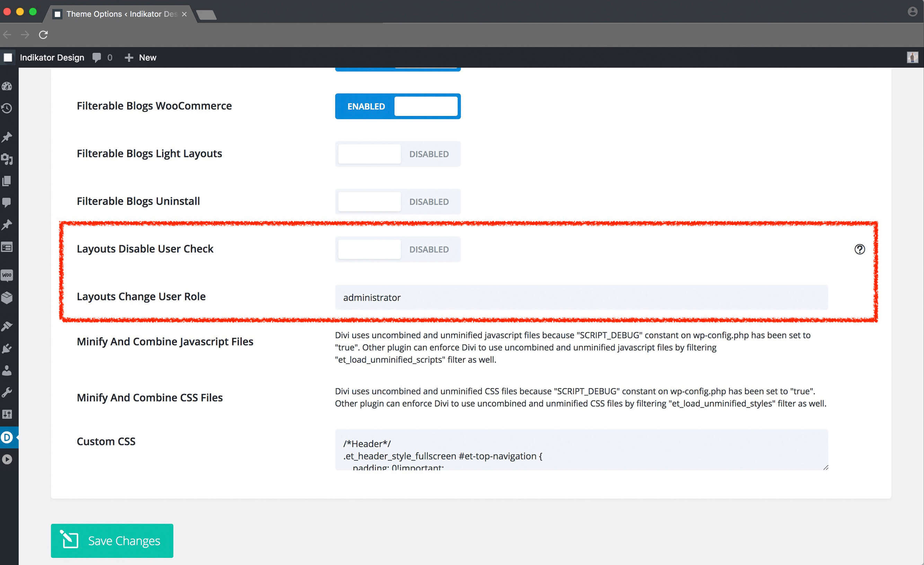The image size is (924, 565).
Task: Go back with the browser back arrow
Action: 7,35
